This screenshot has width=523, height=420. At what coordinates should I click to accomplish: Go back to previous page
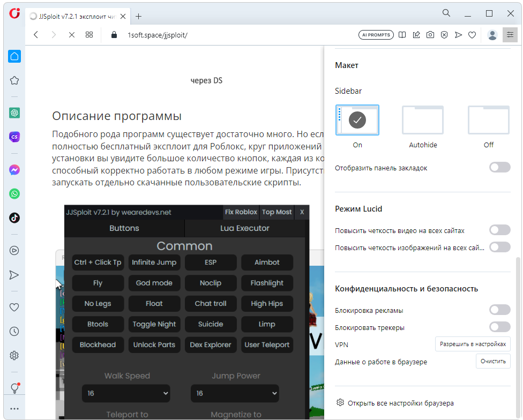(36, 35)
